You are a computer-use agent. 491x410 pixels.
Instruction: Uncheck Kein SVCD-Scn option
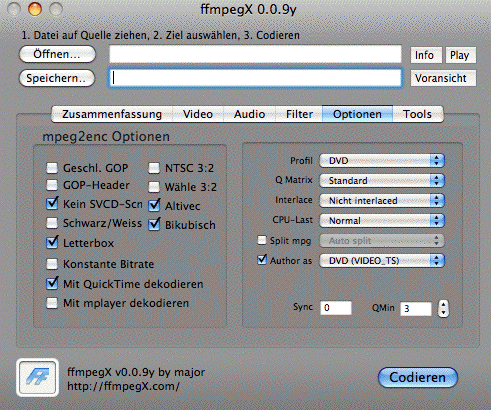[52, 203]
